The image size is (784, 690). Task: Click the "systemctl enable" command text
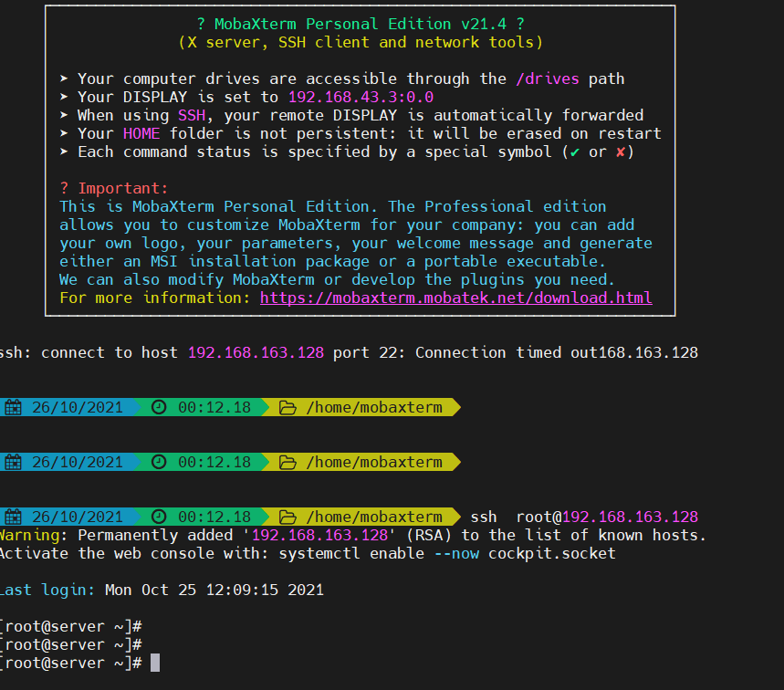pyautogui.click(x=351, y=553)
